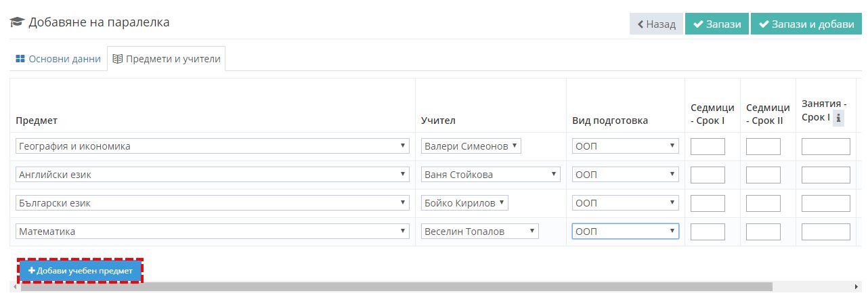Viewport: 868px width, 306px height.
Task: Click the Запази save button
Action: pyautogui.click(x=716, y=24)
